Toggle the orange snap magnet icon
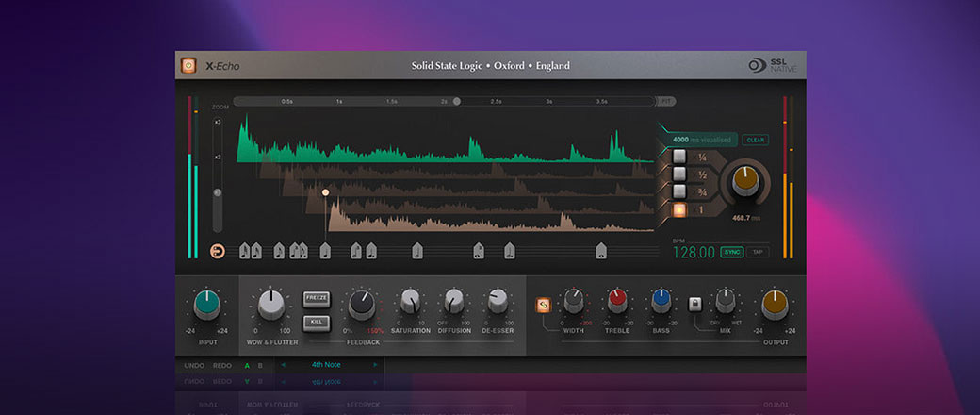This screenshot has height=415, width=980. click(x=218, y=251)
